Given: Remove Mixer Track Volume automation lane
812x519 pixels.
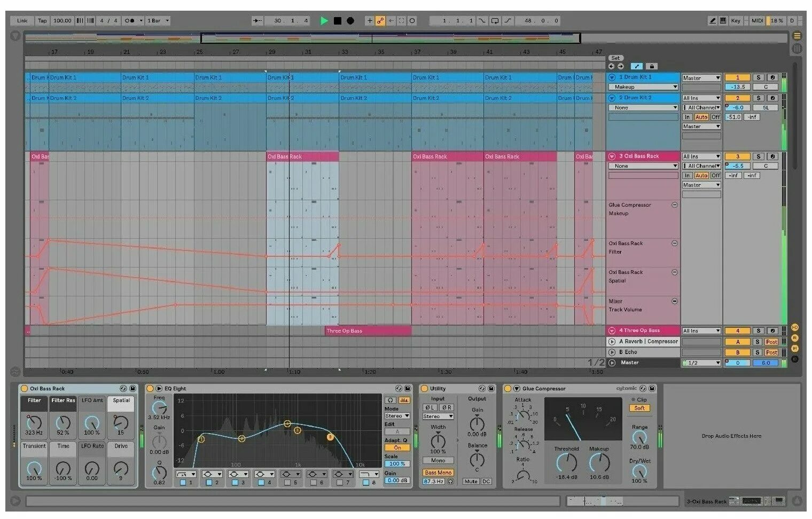Looking at the screenshot, I should [x=674, y=302].
